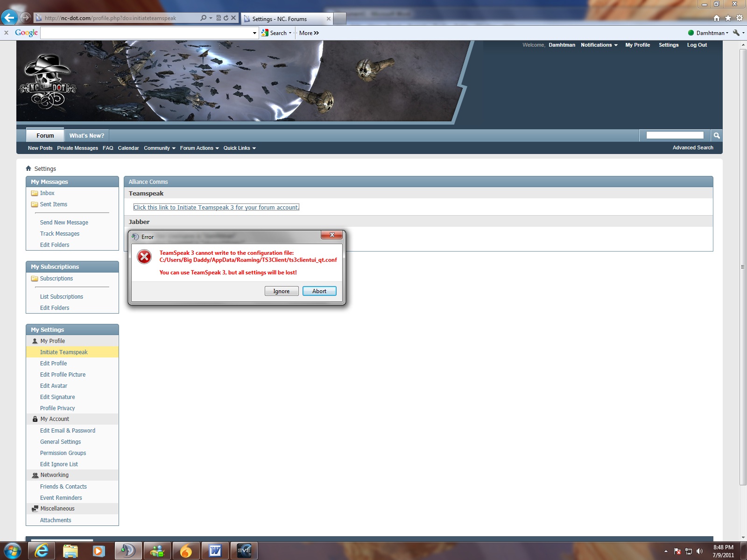Open the blank new tab button
The image size is (747, 560).
tap(340, 19)
